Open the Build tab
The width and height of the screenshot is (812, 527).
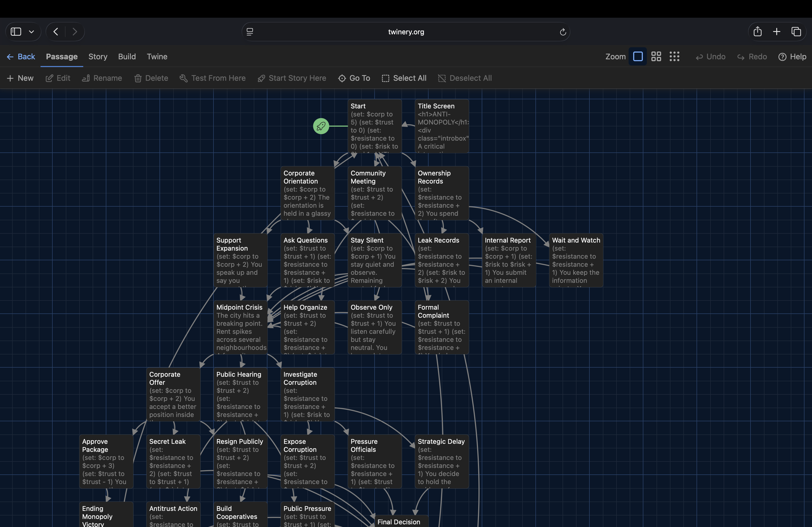pos(127,57)
